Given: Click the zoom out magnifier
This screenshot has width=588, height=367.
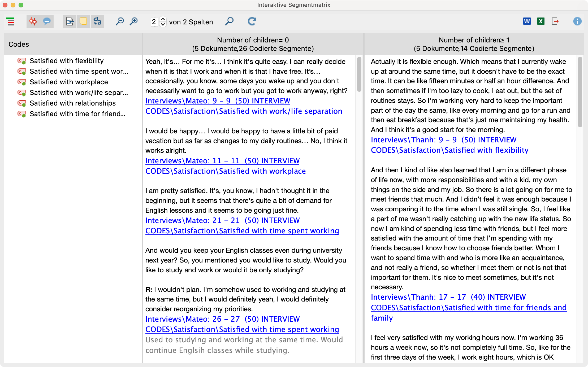Looking at the screenshot, I should click(x=120, y=21).
